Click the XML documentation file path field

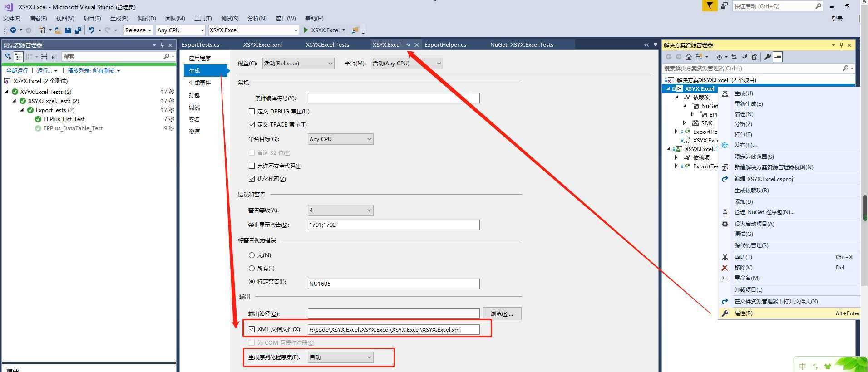click(x=394, y=329)
